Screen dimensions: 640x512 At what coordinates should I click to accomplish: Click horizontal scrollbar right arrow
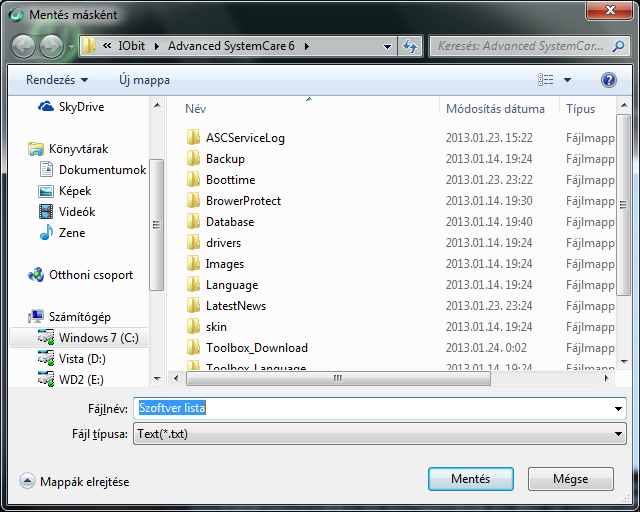tap(607, 378)
